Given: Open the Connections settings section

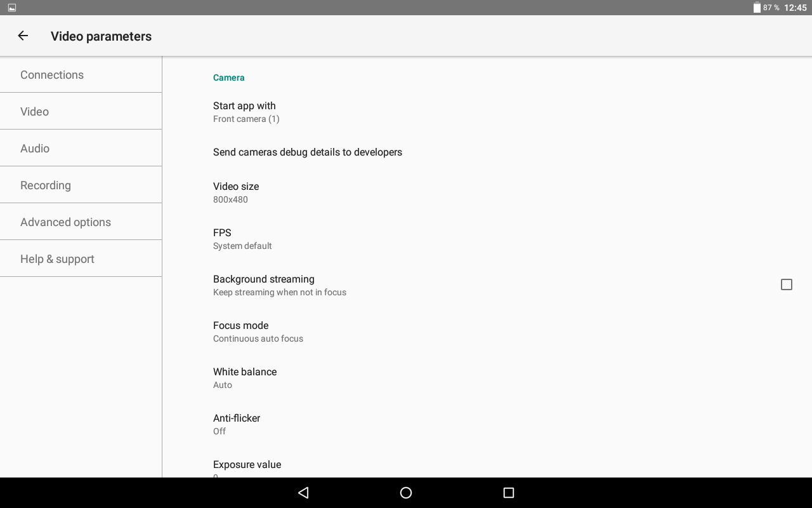Looking at the screenshot, I should click(x=81, y=75).
